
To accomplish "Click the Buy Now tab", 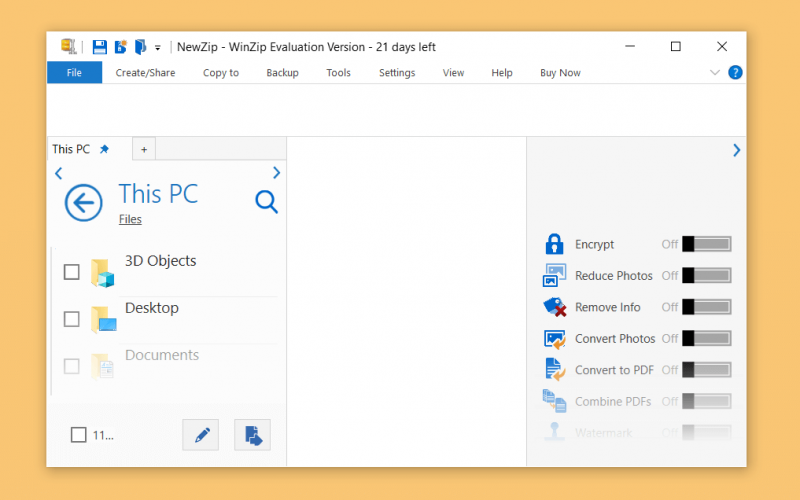I will pyautogui.click(x=560, y=72).
